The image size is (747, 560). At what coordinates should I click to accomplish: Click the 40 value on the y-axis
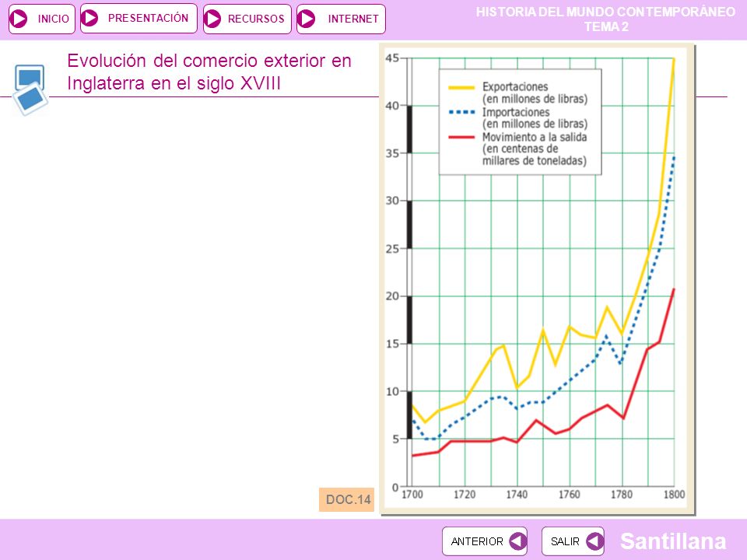[x=392, y=106]
